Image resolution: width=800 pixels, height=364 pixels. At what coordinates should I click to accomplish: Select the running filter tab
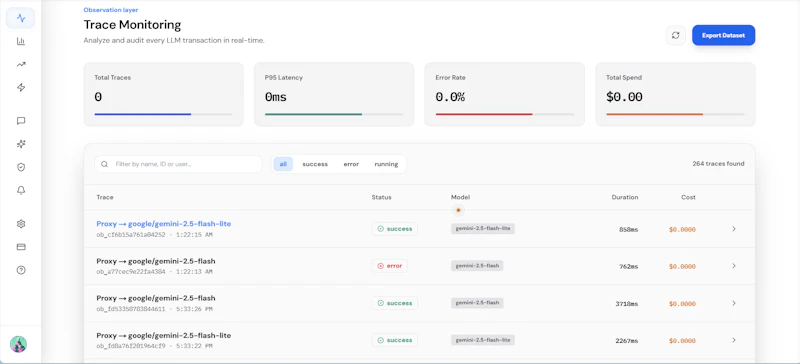tap(386, 164)
